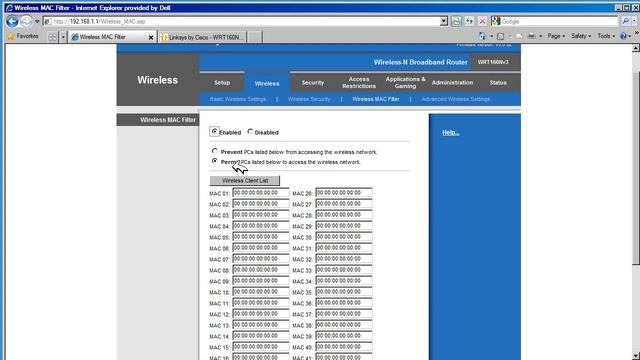Click the MAC 02 address field
The image size is (640, 360).
[261, 204]
